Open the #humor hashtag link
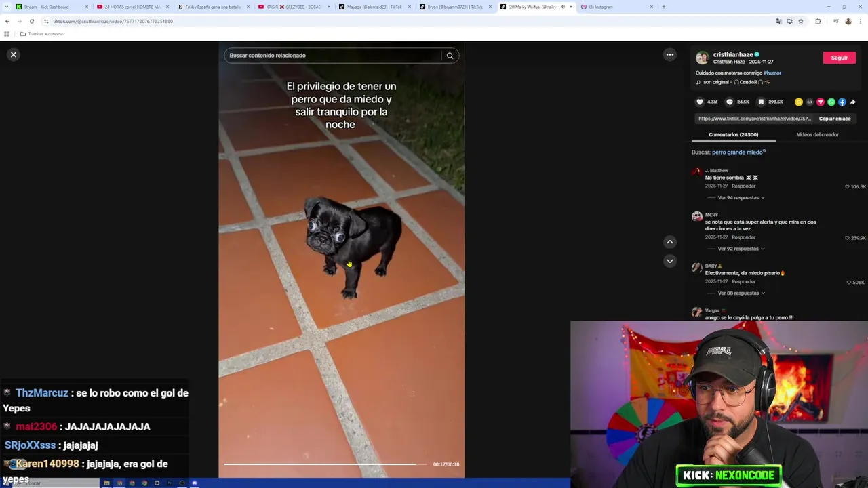The height and width of the screenshot is (488, 868). 772,73
